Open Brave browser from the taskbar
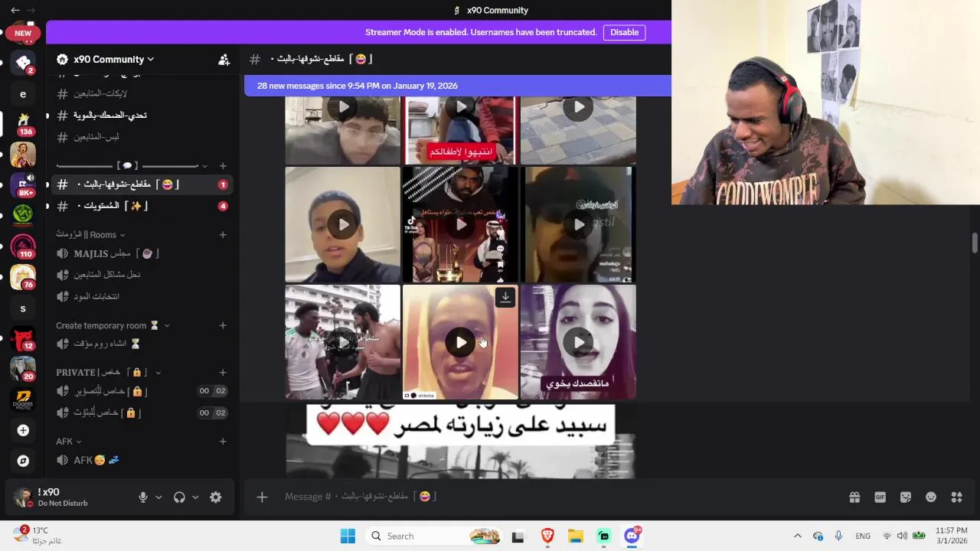980x551 pixels. pos(547,536)
